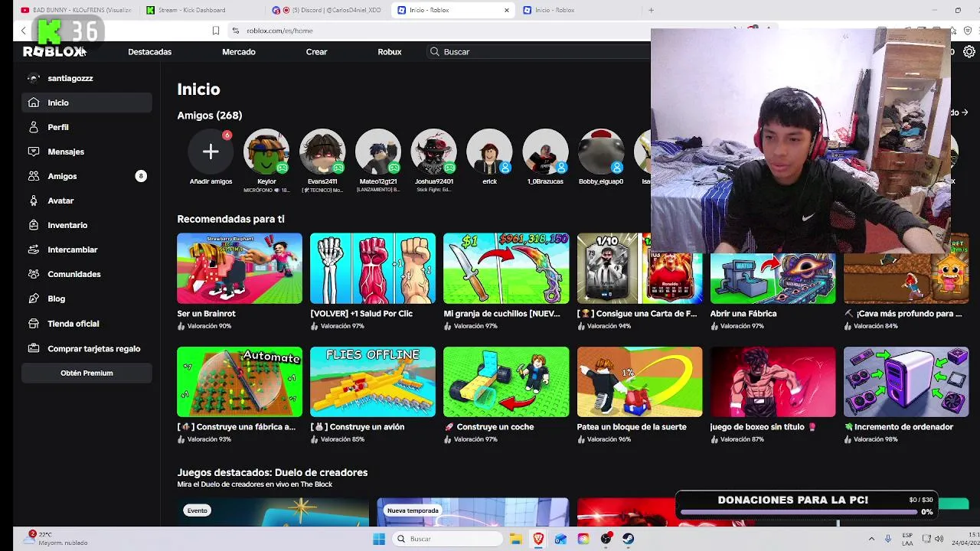This screenshot has width=980, height=551.
Task: Click the Brave browser taskbar icon
Action: pyautogui.click(x=538, y=539)
